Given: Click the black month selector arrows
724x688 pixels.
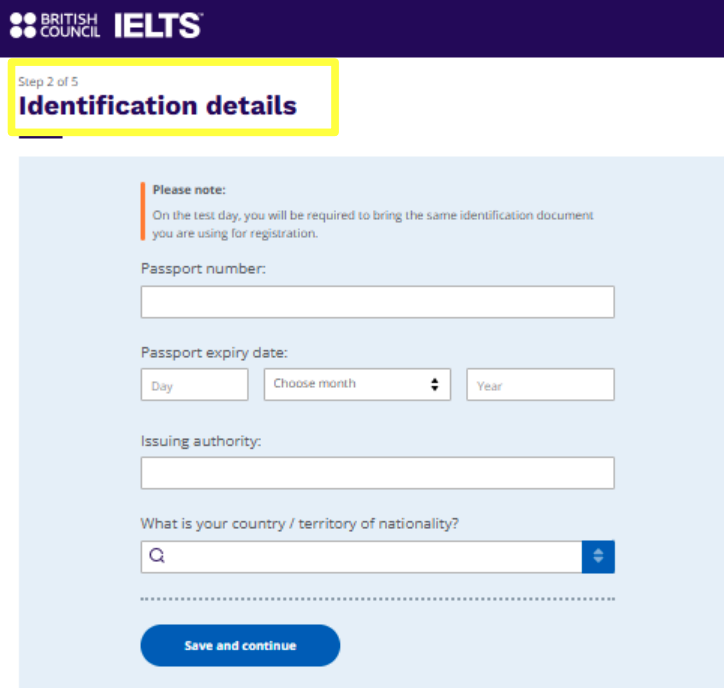Looking at the screenshot, I should [434, 384].
